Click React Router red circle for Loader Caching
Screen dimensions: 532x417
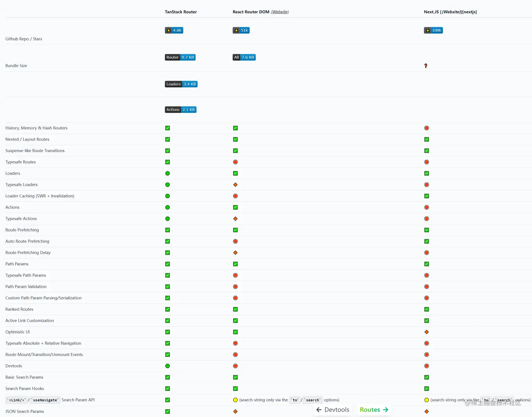[235, 196]
